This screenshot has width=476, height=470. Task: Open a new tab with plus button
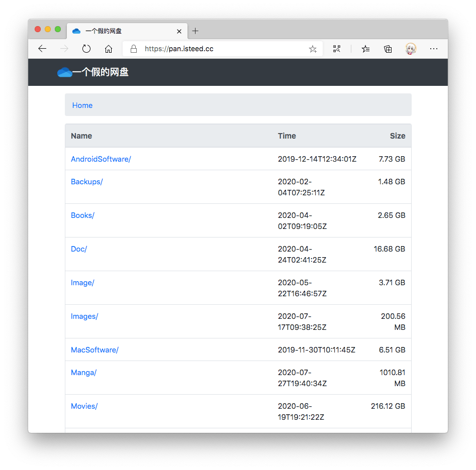coord(196,31)
